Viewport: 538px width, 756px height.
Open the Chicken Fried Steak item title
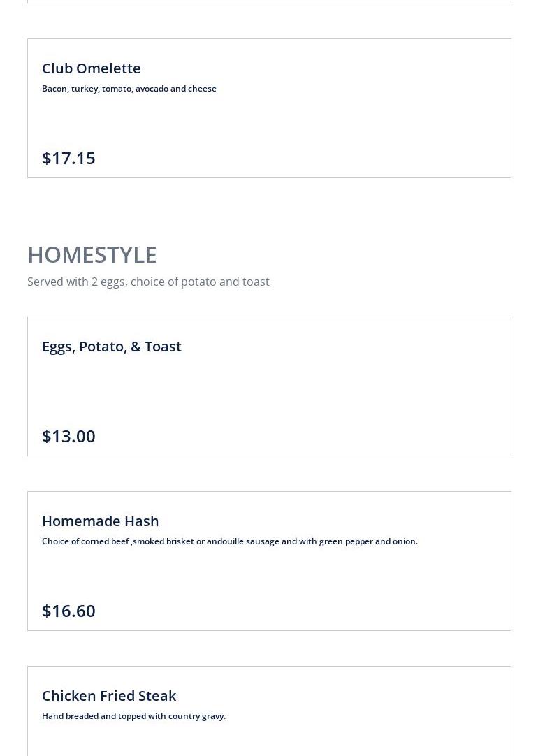109,696
